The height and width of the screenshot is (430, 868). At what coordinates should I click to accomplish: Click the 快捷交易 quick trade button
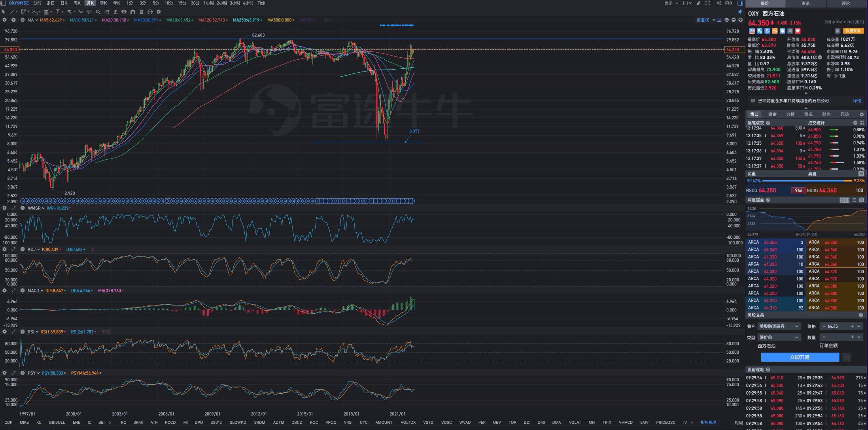click(853, 31)
